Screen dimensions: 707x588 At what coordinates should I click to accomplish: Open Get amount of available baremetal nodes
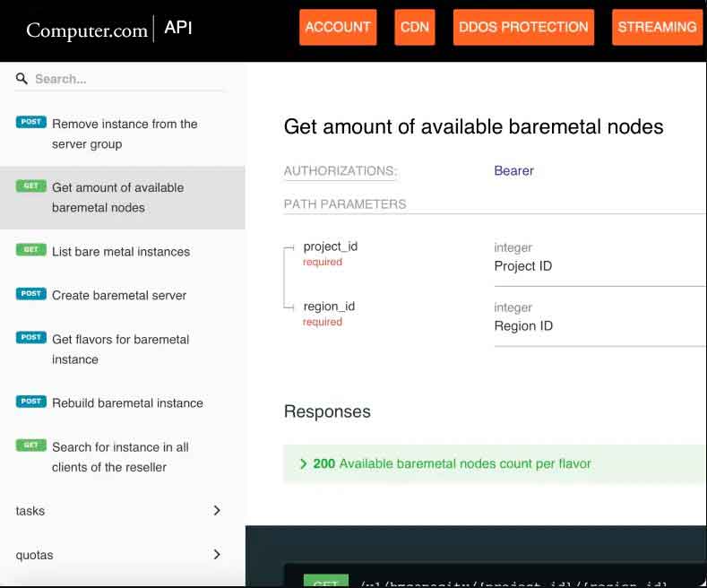117,197
